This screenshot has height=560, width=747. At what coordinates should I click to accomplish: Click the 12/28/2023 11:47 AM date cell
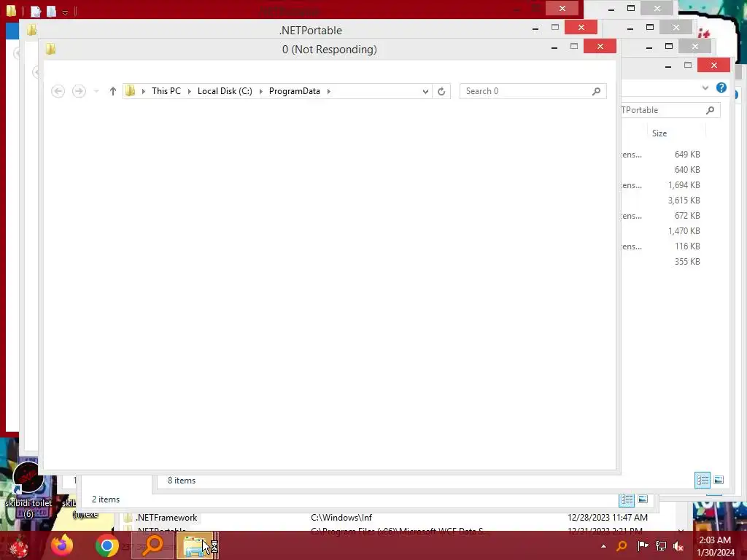click(x=608, y=518)
